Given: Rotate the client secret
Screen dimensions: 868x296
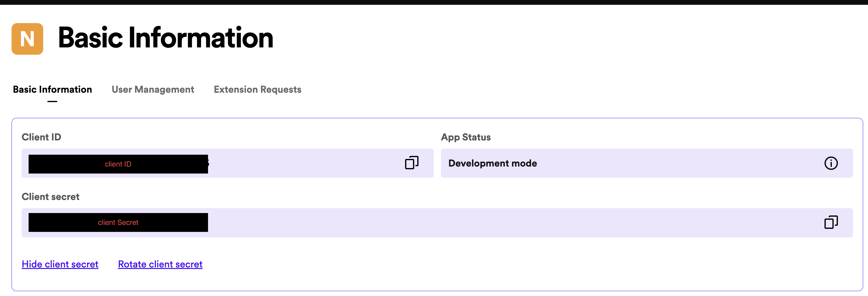Looking at the screenshot, I should tap(160, 264).
